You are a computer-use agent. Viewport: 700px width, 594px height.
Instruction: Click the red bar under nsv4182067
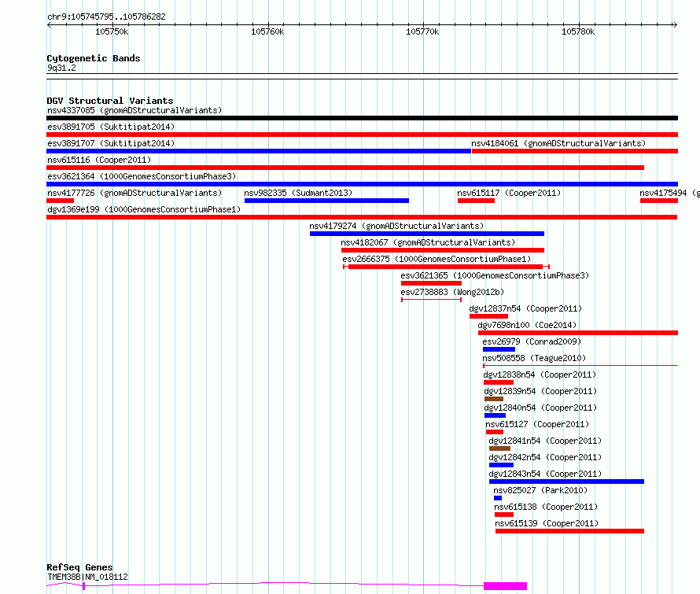(x=442, y=250)
